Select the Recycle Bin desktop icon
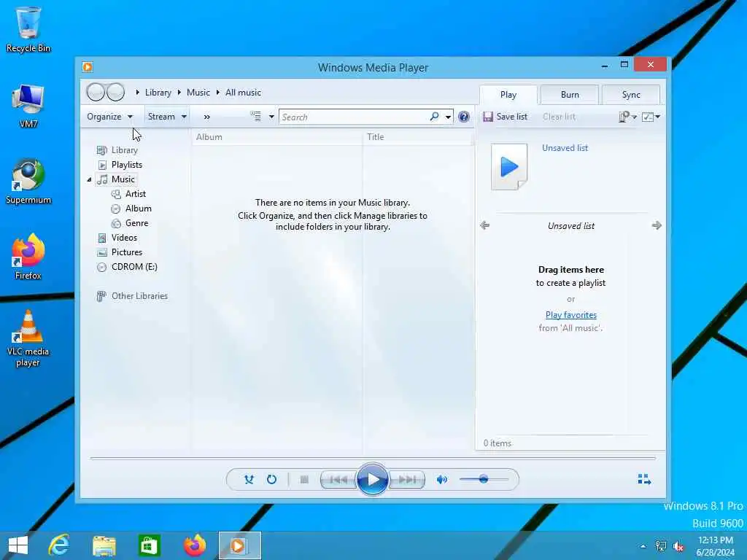Image resolution: width=747 pixels, height=560 pixels. pos(28,29)
